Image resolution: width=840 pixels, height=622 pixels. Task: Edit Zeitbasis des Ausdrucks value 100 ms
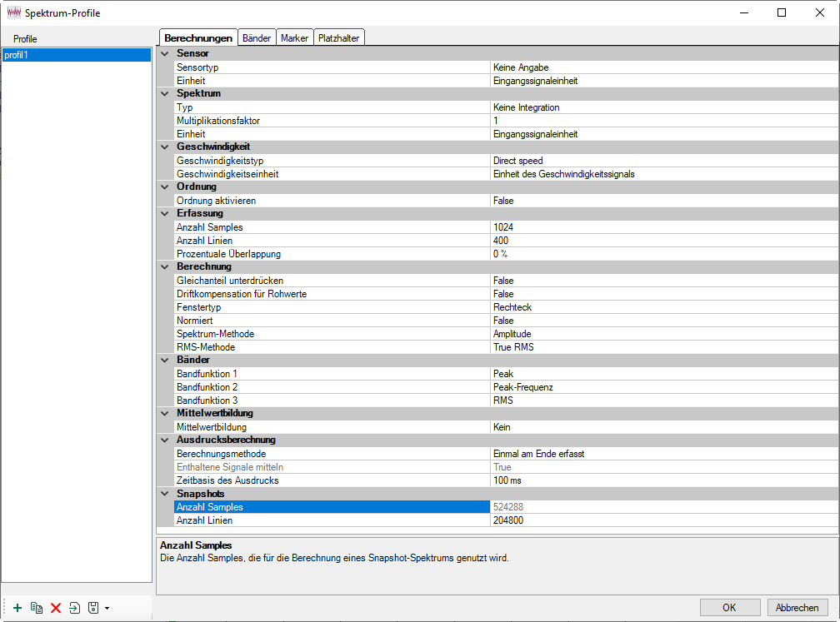pos(664,480)
